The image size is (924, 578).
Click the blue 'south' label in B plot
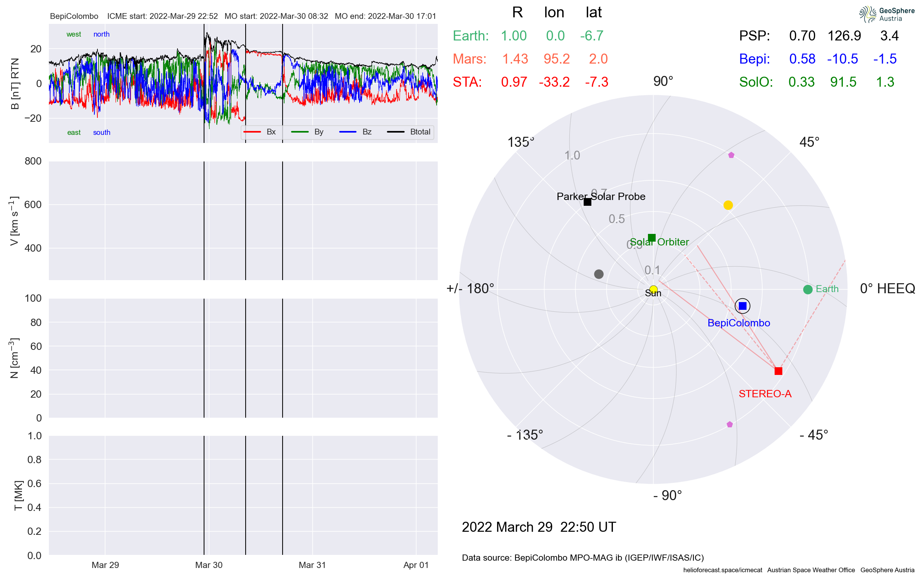point(102,133)
